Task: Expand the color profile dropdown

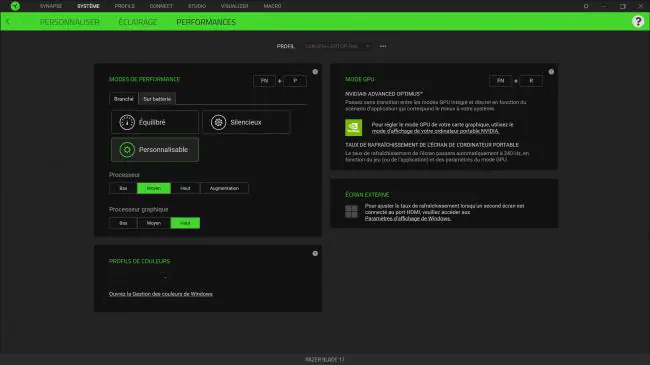Action: point(139,277)
